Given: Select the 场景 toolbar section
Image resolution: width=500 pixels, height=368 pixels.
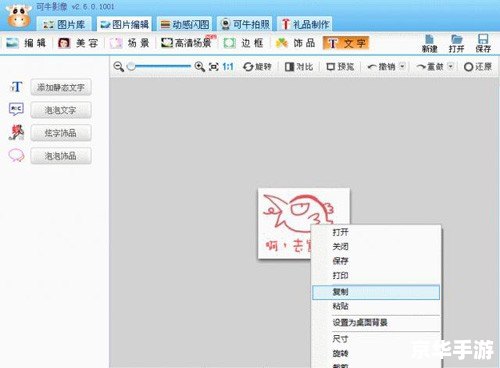Looking at the screenshot, I should [x=129, y=43].
